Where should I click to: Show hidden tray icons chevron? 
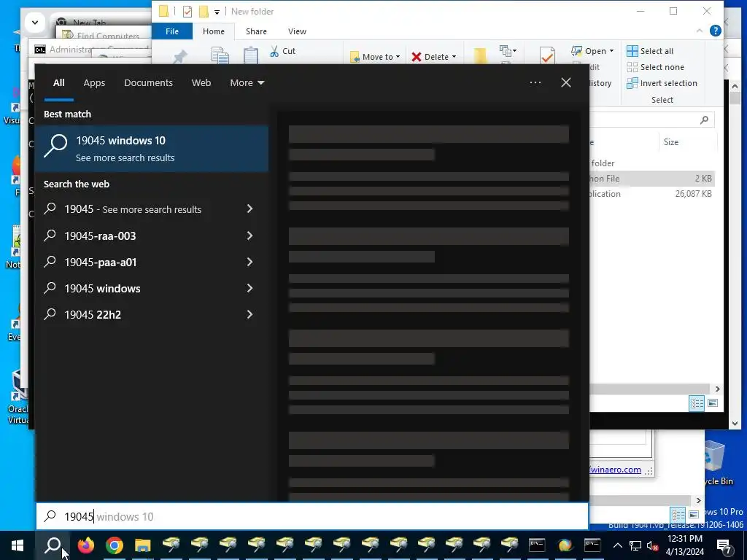pyautogui.click(x=617, y=545)
